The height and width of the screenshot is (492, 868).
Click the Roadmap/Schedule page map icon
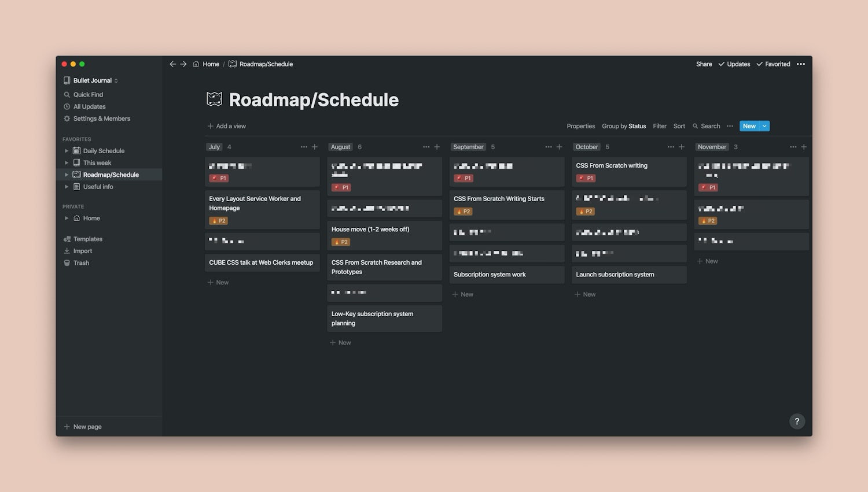214,99
